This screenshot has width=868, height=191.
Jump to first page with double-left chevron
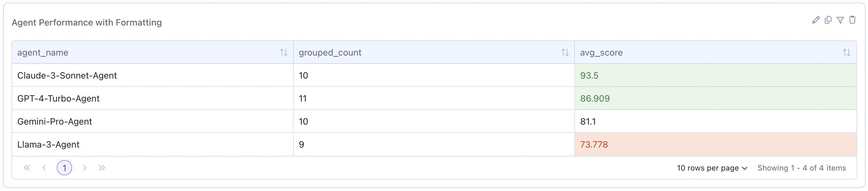pos(26,168)
